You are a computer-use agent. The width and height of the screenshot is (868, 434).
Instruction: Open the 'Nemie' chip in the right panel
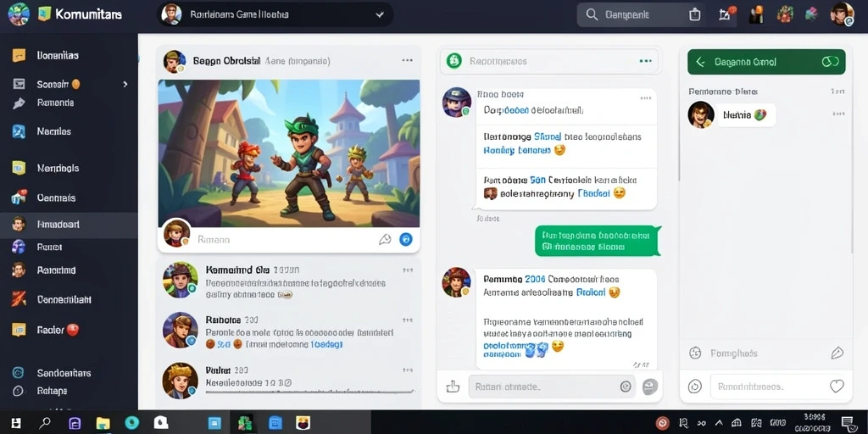click(746, 115)
